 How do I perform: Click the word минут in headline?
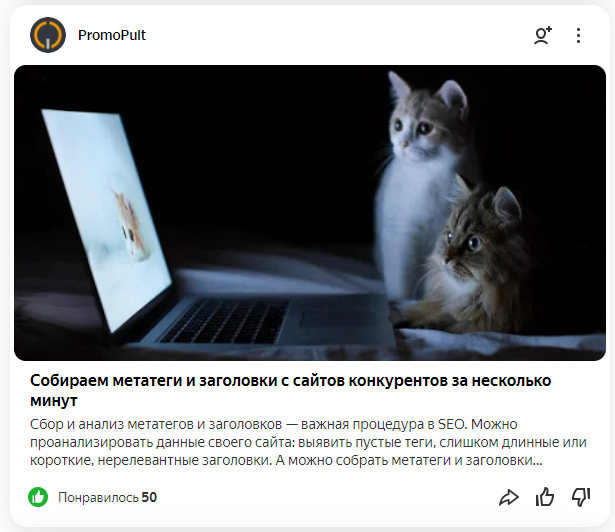[x=54, y=401]
